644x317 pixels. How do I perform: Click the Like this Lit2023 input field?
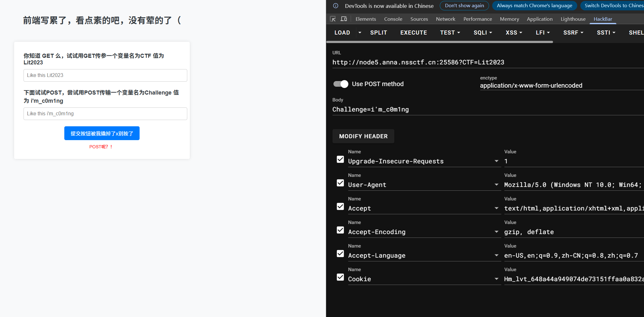pos(105,75)
